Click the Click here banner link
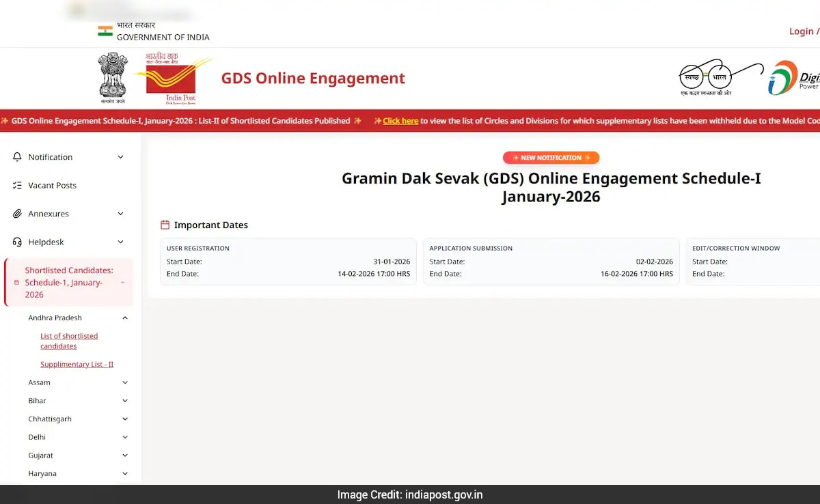Viewport: 820px width, 504px height. click(401, 121)
